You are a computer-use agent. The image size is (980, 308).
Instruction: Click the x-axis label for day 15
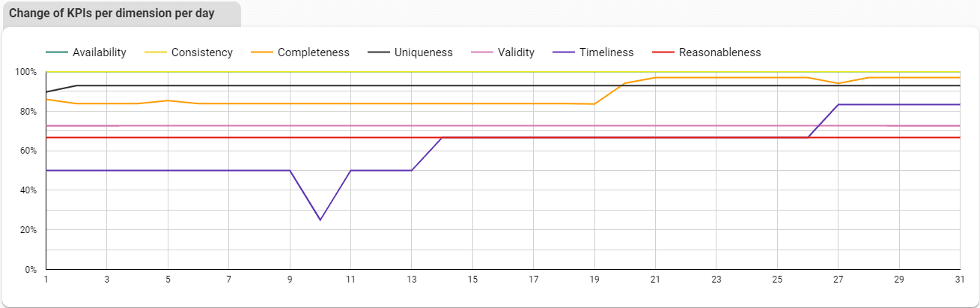point(472,279)
